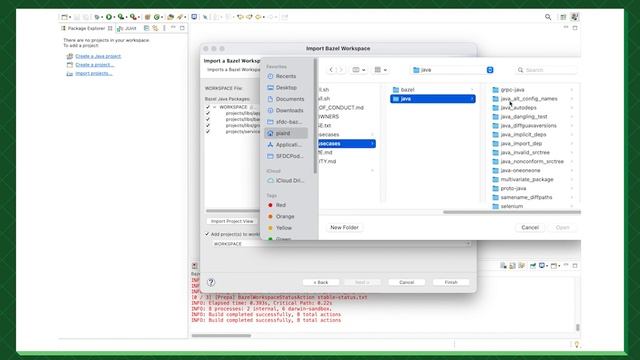Viewport: 640px width, 360px height.
Task: Click Link with Editor icon in Package Explorer
Action: pos(156,28)
